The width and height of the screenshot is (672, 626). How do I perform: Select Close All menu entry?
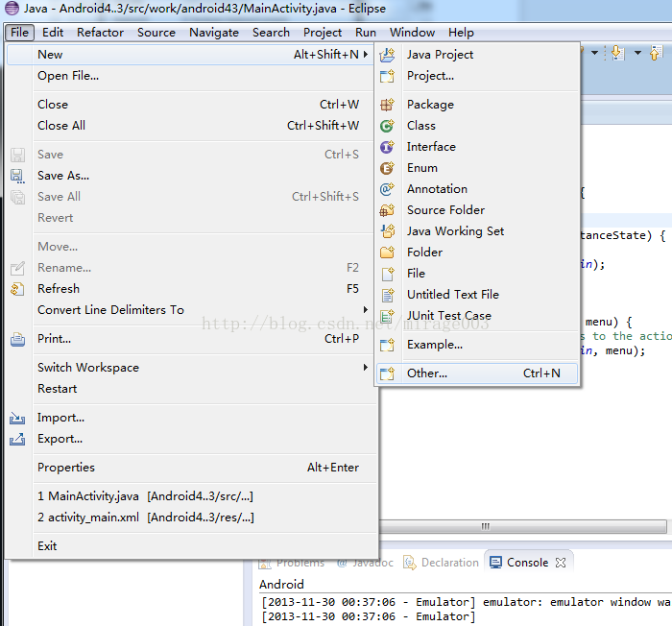(x=191, y=126)
